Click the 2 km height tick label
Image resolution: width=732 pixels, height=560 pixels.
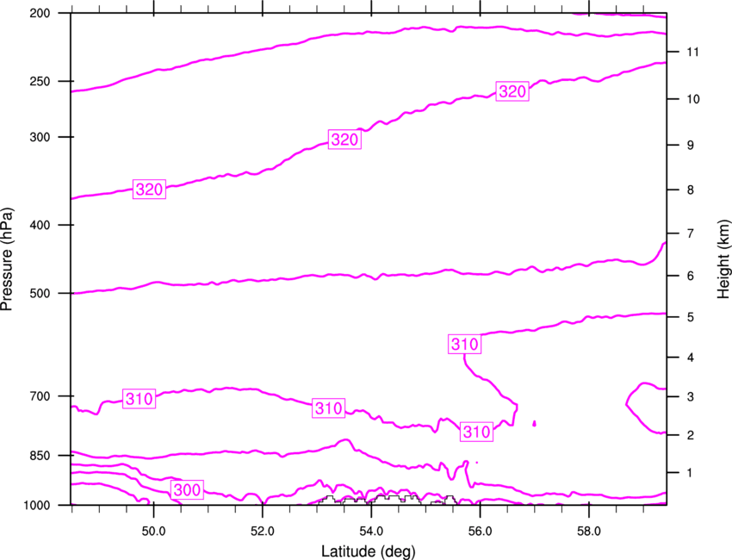pyautogui.click(x=691, y=435)
